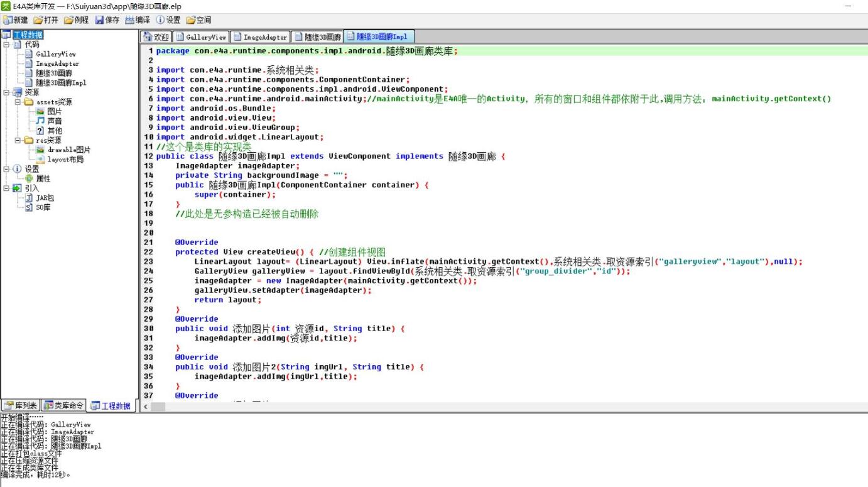Image resolution: width=868 pixels, height=487 pixels.
Task: Select the drawable图片 node
Action: click(x=69, y=150)
